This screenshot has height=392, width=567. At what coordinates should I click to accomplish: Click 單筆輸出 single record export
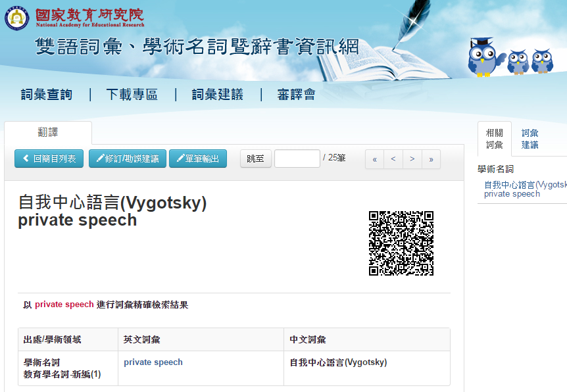click(198, 159)
